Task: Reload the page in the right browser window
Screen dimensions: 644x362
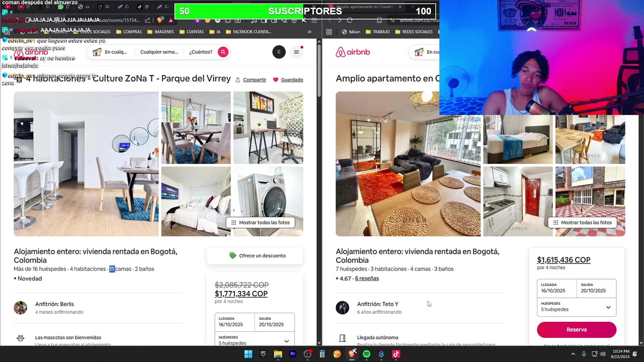Action: (350, 20)
